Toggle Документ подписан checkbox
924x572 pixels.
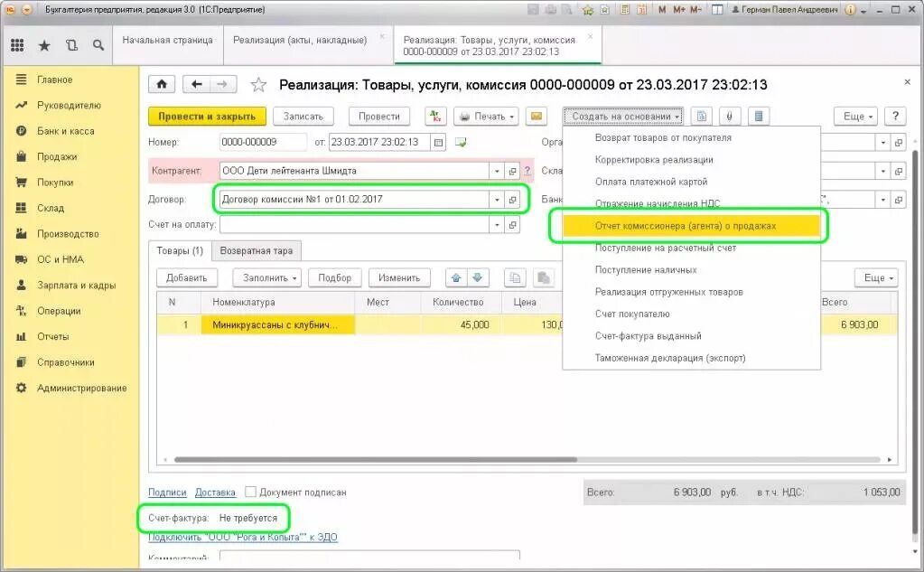tap(250, 492)
